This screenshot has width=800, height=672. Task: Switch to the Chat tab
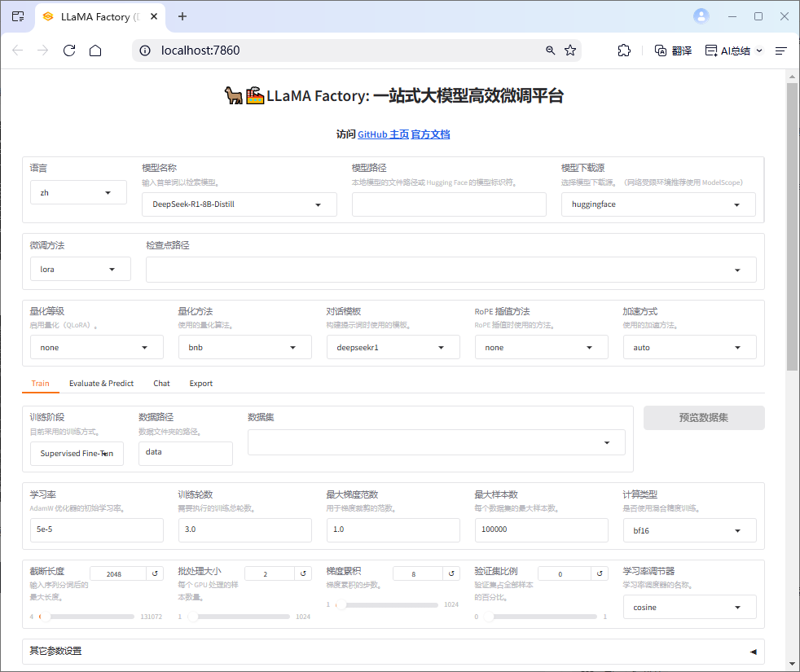point(162,383)
